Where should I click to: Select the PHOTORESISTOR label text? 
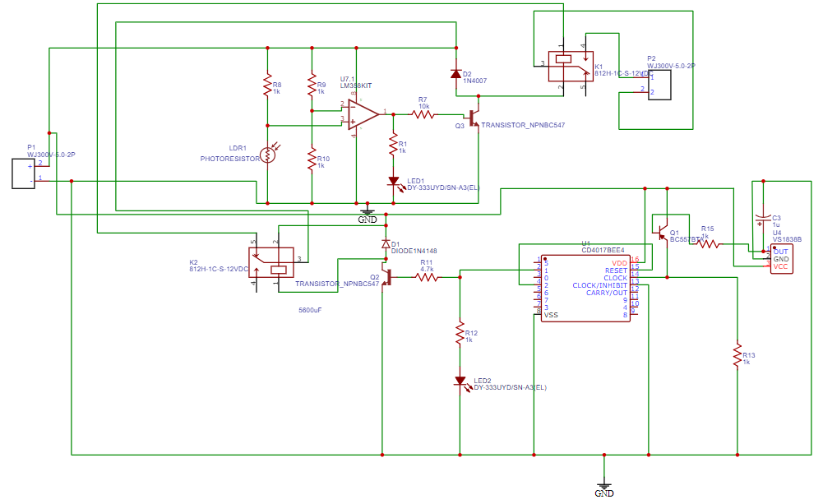pos(230,159)
